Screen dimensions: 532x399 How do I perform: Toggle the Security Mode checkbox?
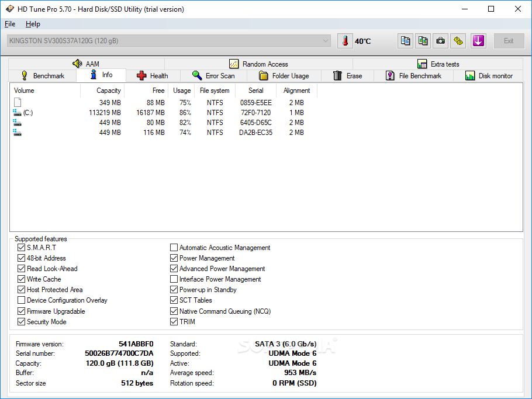(x=21, y=321)
